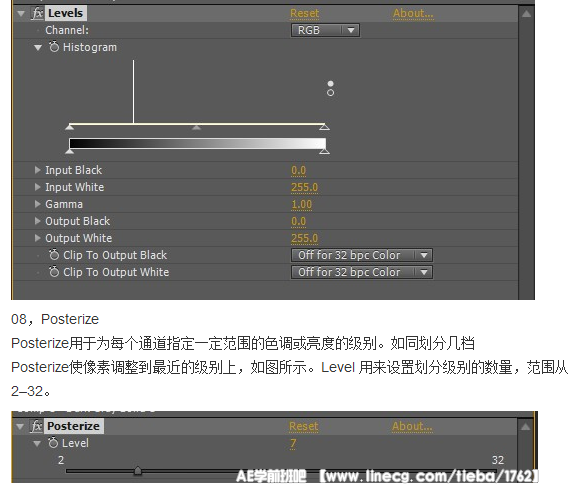Viewport: 572px width, 493px height.
Task: Toggle the Posterize fx effect icon
Action: 36,426
